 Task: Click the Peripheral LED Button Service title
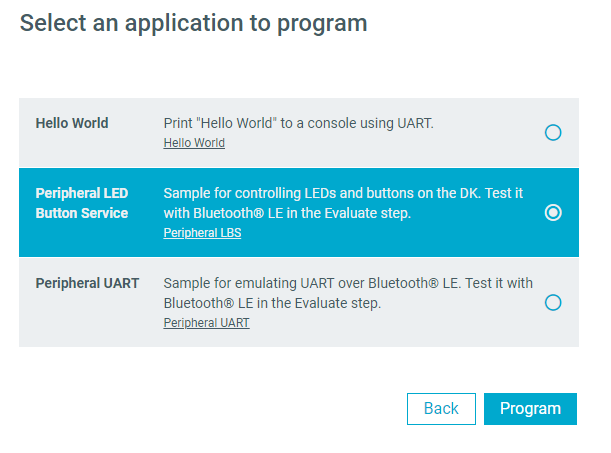(x=82, y=203)
